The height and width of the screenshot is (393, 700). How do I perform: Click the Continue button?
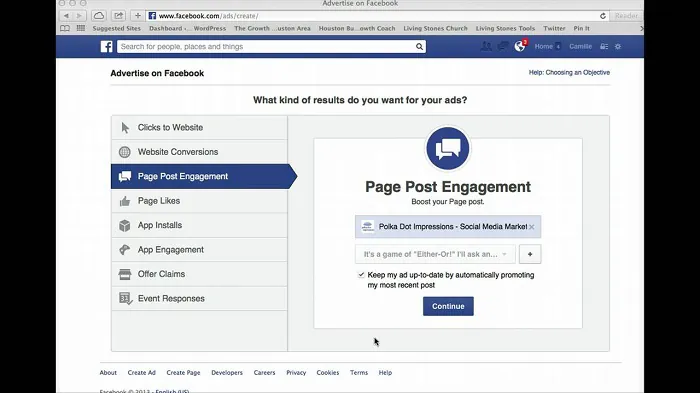(448, 306)
